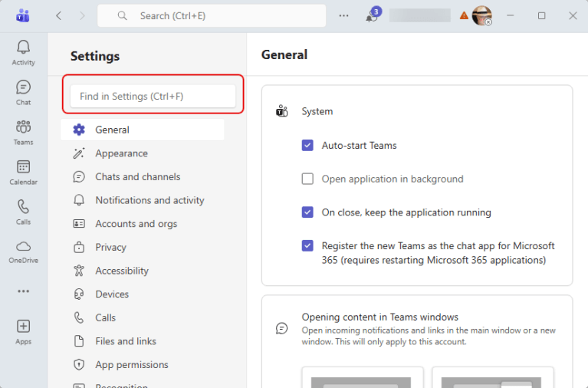Screen dimensions: 588x388
Task: Switch to Notifications and activity settings
Action: click(x=149, y=200)
